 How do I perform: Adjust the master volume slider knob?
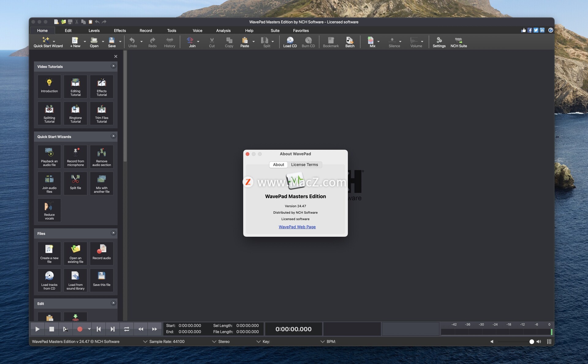coord(532,342)
